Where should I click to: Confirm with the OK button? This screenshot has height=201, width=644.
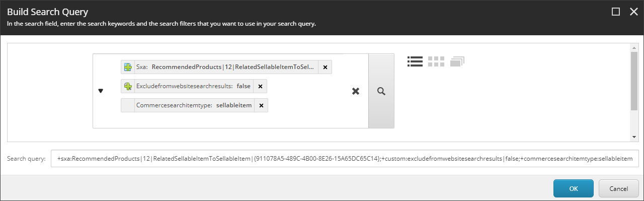click(574, 188)
